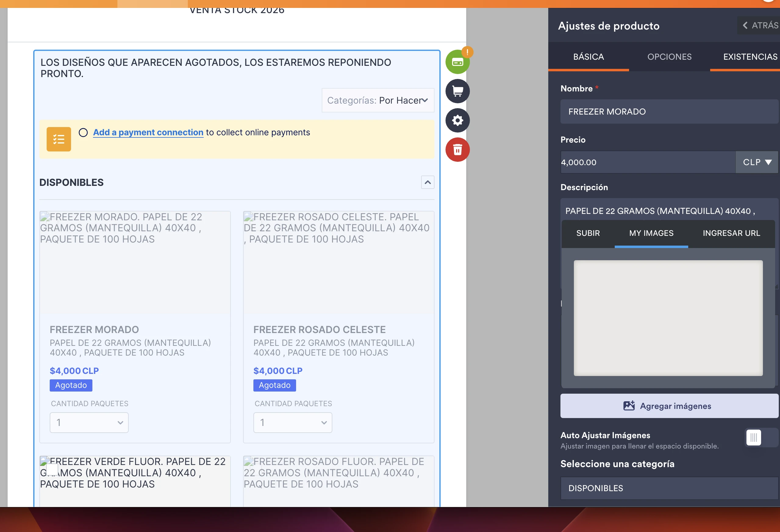Screen dimensions: 780x532
Task: Select the MY IMAGES tab
Action: tap(651, 233)
